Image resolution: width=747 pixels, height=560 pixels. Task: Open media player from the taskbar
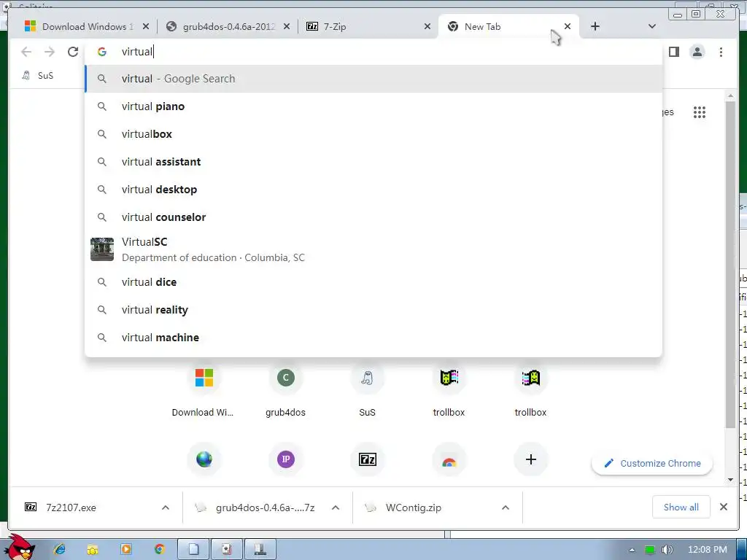[x=126, y=549]
